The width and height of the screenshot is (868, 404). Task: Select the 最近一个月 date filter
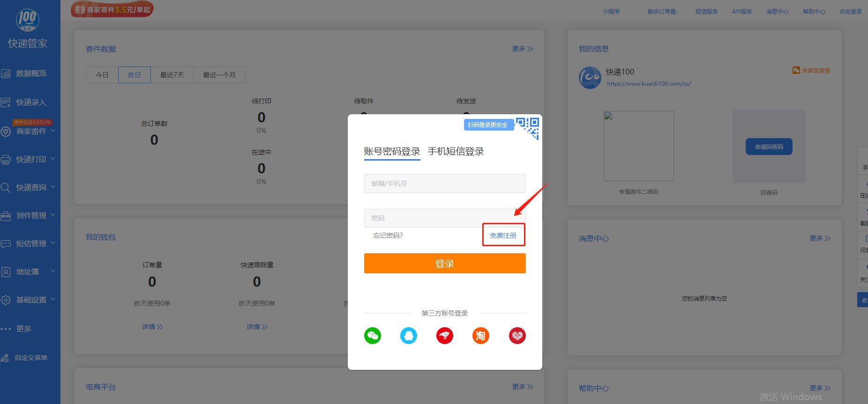(219, 75)
